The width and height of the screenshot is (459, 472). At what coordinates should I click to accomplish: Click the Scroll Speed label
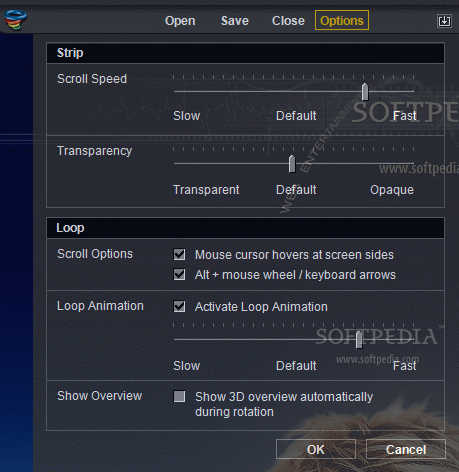click(92, 79)
